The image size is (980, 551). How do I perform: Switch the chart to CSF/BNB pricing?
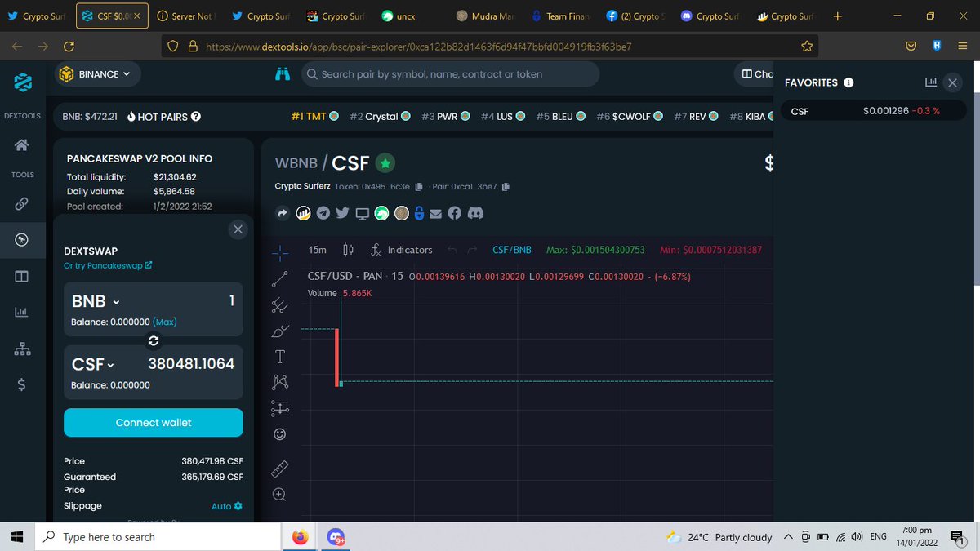(x=512, y=250)
